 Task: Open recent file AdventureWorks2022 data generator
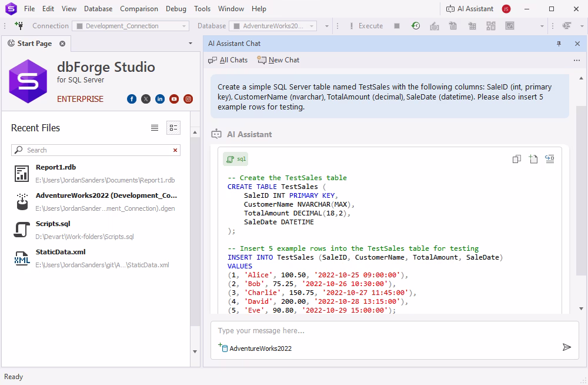(x=96, y=202)
